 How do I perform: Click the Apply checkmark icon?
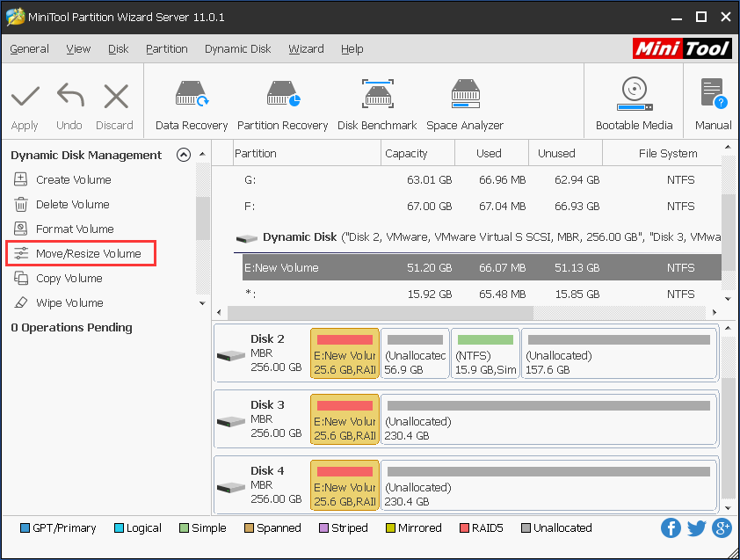tap(25, 97)
